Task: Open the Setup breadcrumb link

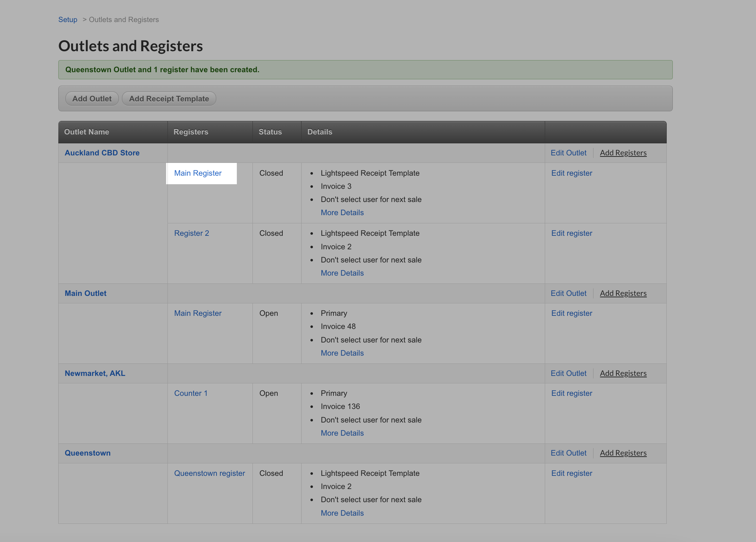Action: [68, 20]
